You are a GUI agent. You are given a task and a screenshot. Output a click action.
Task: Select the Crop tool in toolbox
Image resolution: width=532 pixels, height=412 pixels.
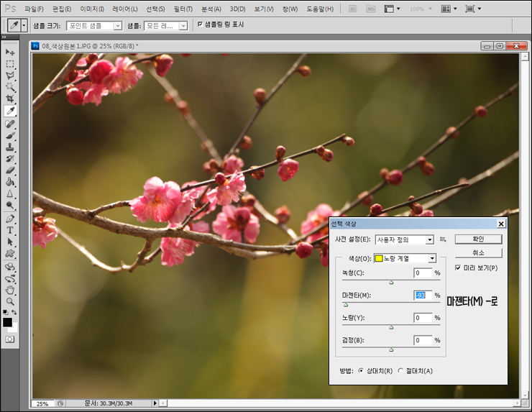pos(10,99)
